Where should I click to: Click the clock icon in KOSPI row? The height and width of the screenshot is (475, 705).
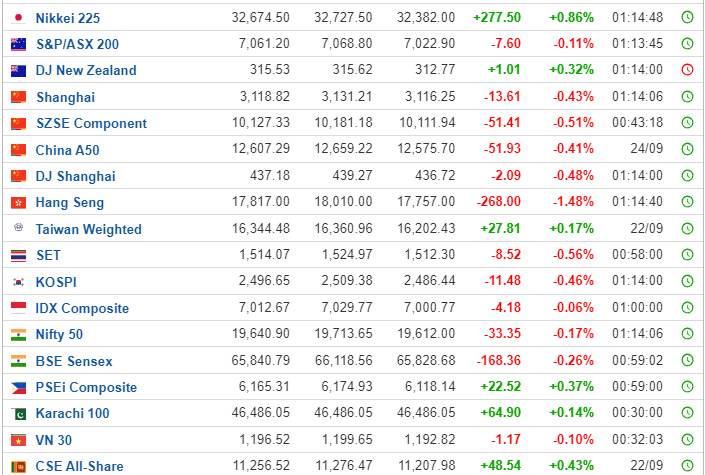687,281
